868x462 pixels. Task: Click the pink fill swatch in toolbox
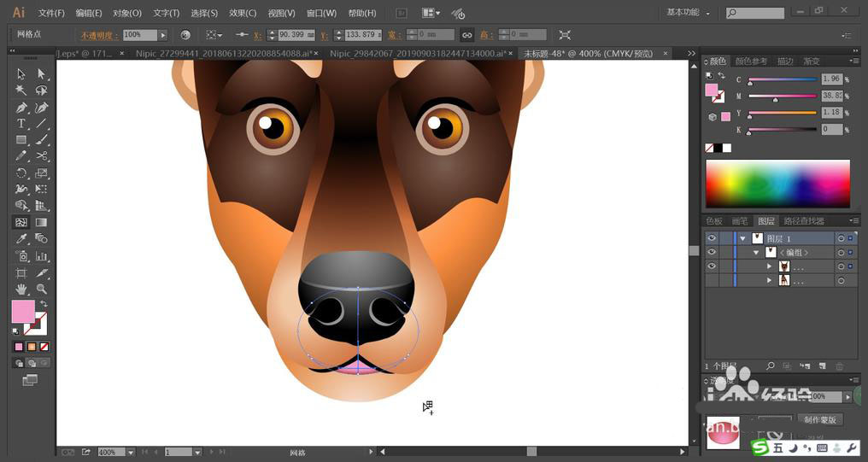pos(23,312)
